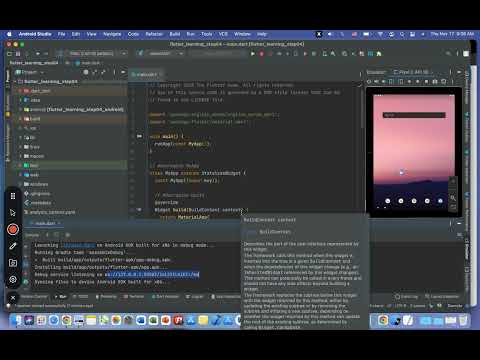Run the app with the green play button
Viewport: 480px width, 360px height.
(253, 53)
